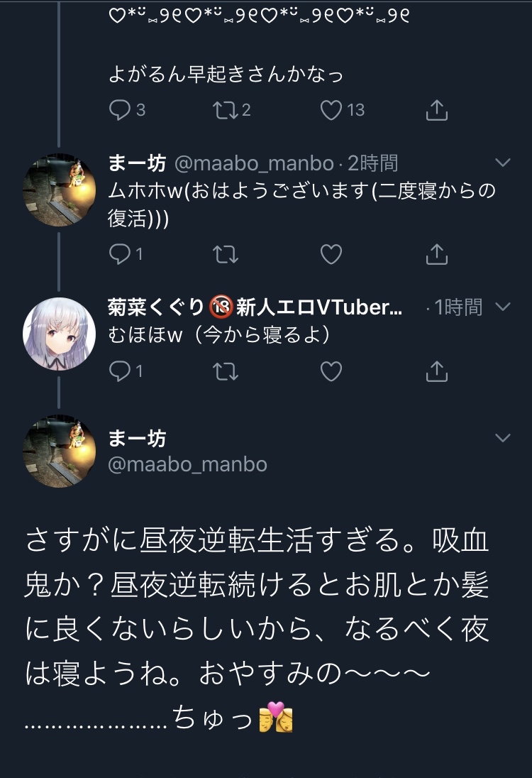Retweet 菊菜くぐり's むほほw tweet
532x778 pixels.
pyautogui.click(x=226, y=371)
